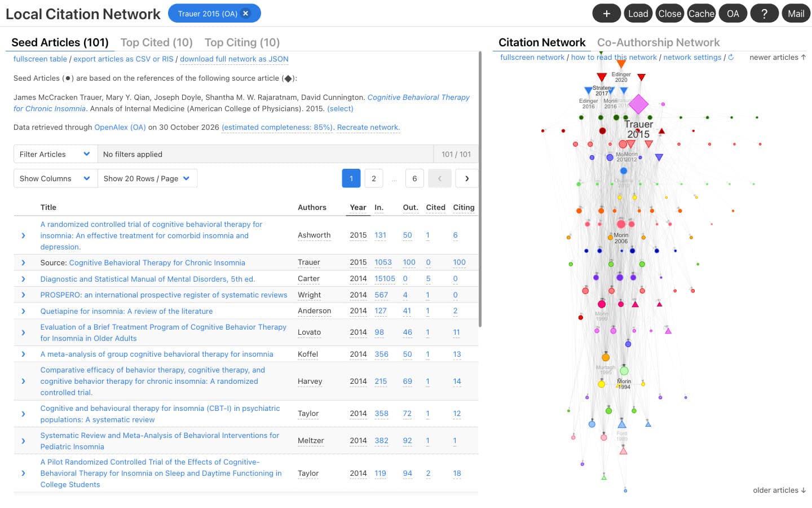
Task: Expand the Meltzer article row
Action: coord(23,441)
